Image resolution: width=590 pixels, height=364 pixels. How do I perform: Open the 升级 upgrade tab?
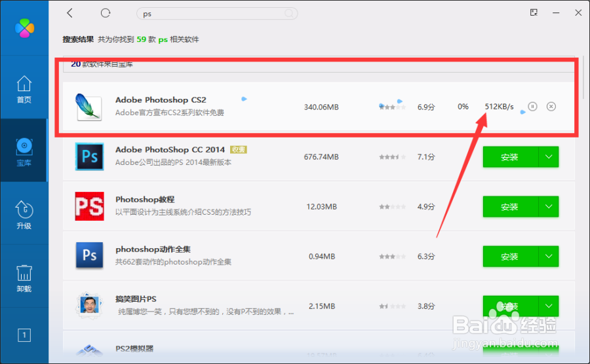(x=24, y=214)
